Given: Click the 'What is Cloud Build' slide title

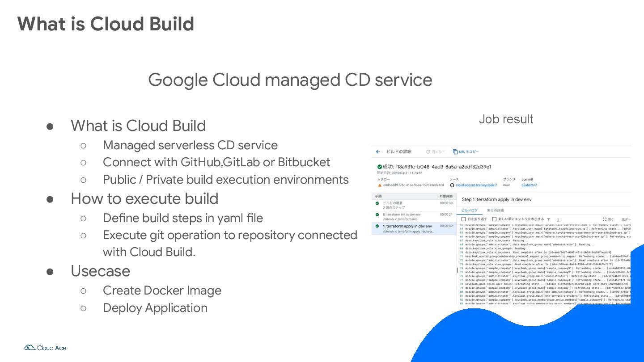Looking at the screenshot, I should [x=106, y=24].
